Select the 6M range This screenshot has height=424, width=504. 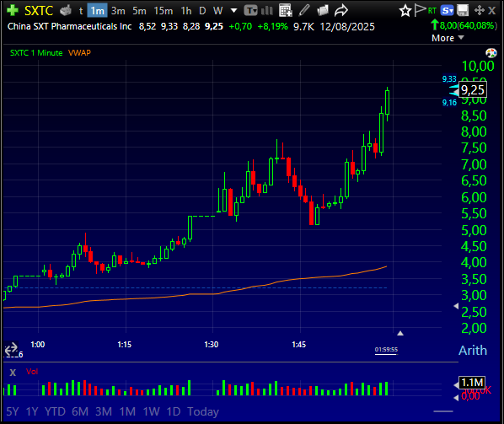80,412
